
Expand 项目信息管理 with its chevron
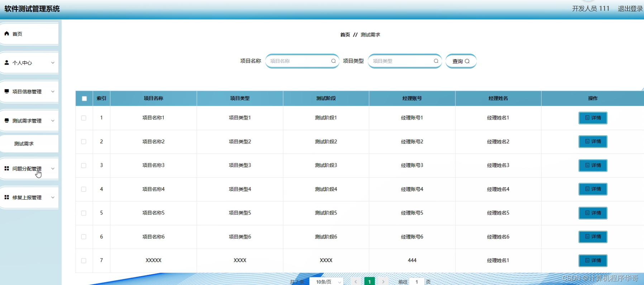53,92
